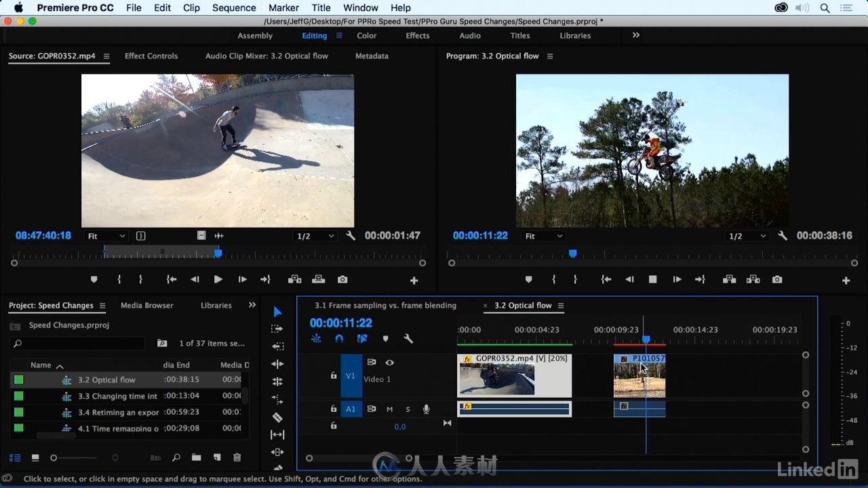Open Program monitor Fit zoom dropdown
The image size is (868, 488).
click(x=544, y=236)
